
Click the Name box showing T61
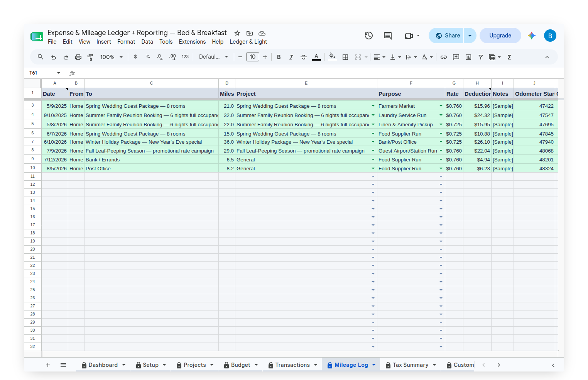[41, 73]
